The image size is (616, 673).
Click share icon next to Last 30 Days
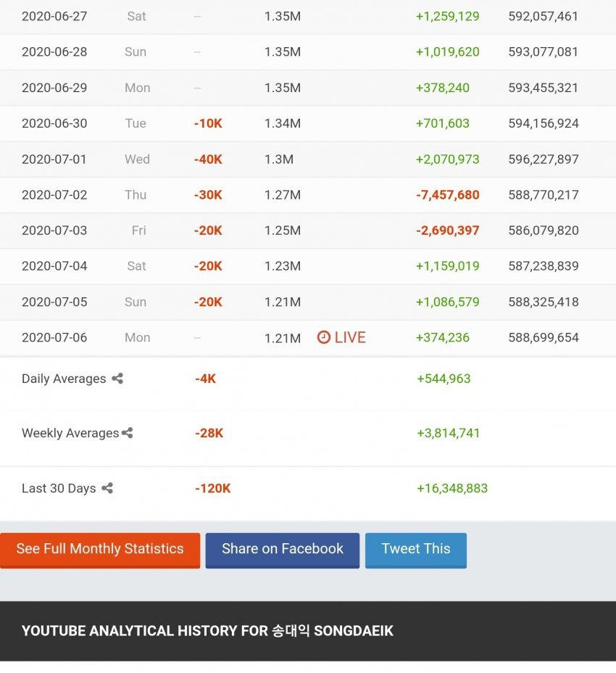coord(107,488)
